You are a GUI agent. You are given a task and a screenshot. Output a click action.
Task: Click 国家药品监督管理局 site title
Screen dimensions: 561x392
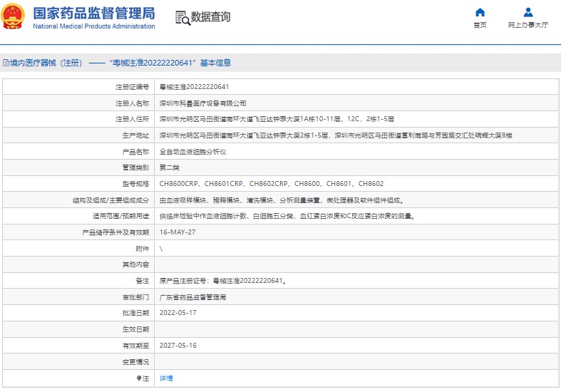click(94, 14)
